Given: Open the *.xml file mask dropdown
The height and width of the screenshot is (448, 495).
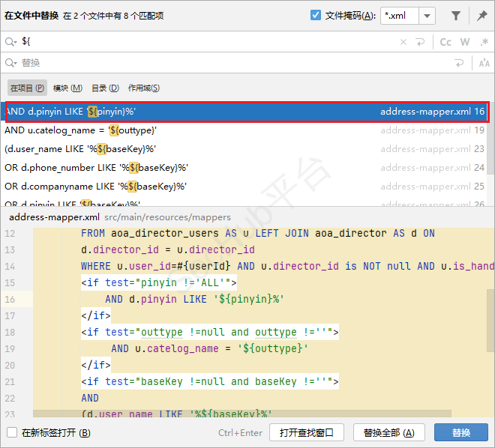Looking at the screenshot, I should pyautogui.click(x=427, y=16).
